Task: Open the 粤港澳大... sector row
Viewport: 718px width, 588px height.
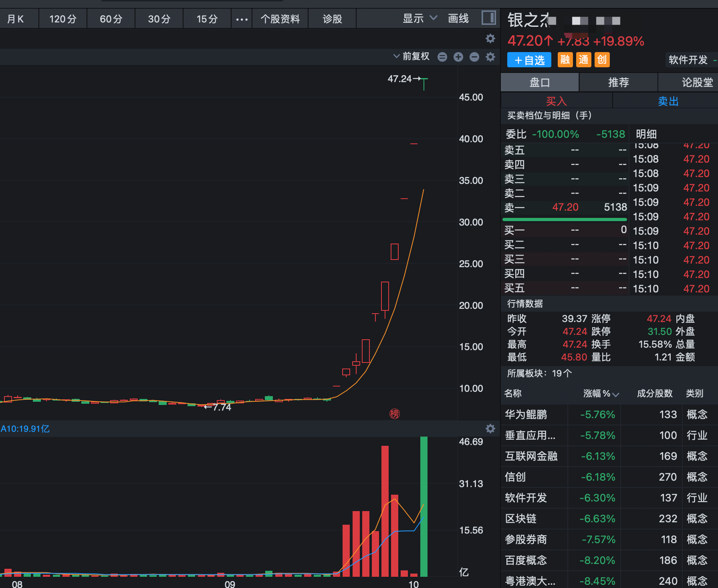Action: [609, 580]
